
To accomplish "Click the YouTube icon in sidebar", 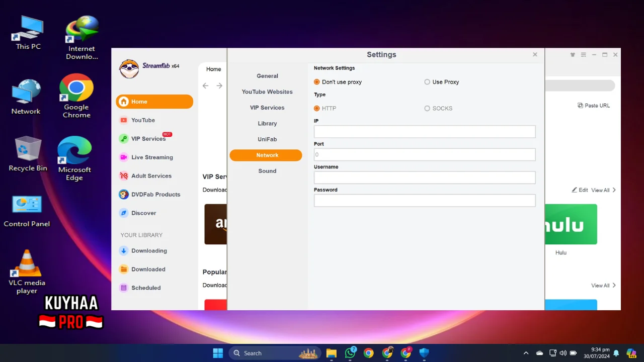I will pyautogui.click(x=123, y=120).
